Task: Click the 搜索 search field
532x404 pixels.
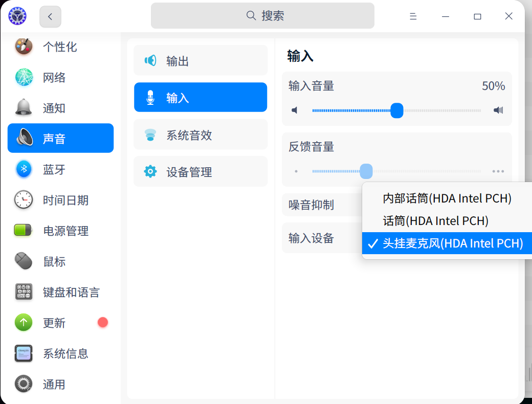Action: (262, 16)
